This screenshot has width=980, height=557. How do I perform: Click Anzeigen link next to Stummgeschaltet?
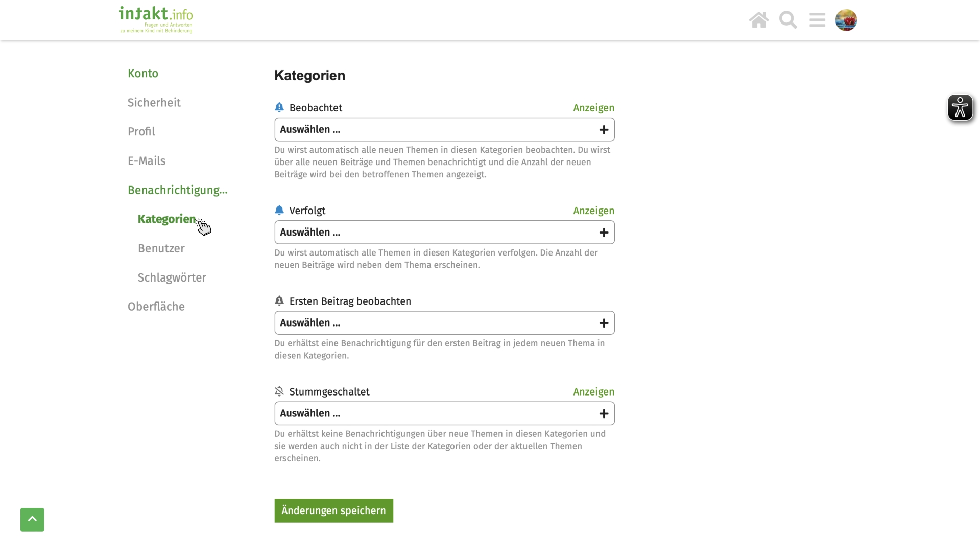point(593,392)
